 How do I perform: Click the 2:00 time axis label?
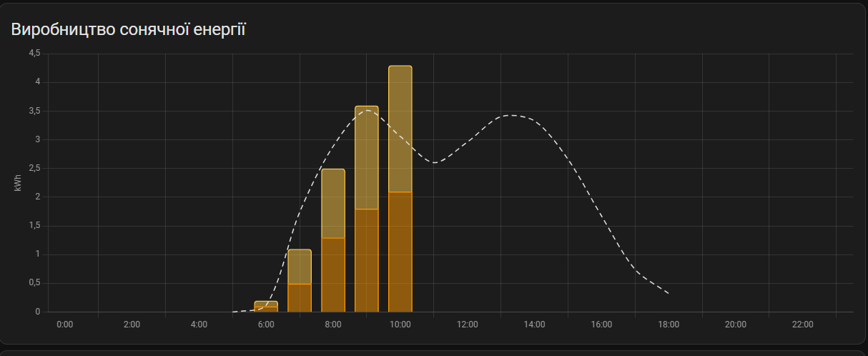(x=132, y=325)
